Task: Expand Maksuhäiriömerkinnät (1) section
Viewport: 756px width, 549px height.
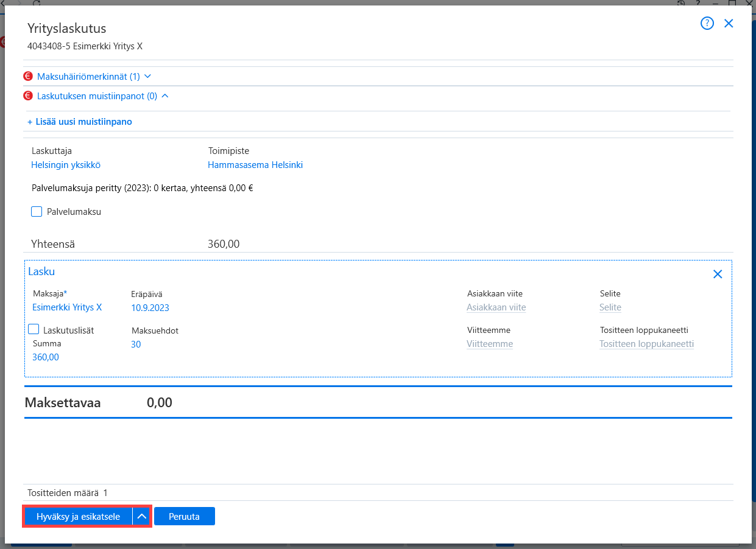Action: 94,77
